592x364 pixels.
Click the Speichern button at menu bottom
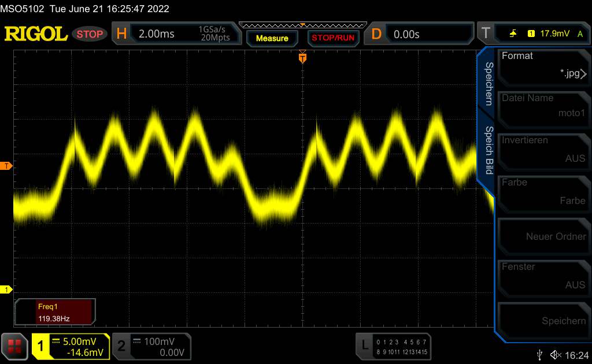coord(543,321)
